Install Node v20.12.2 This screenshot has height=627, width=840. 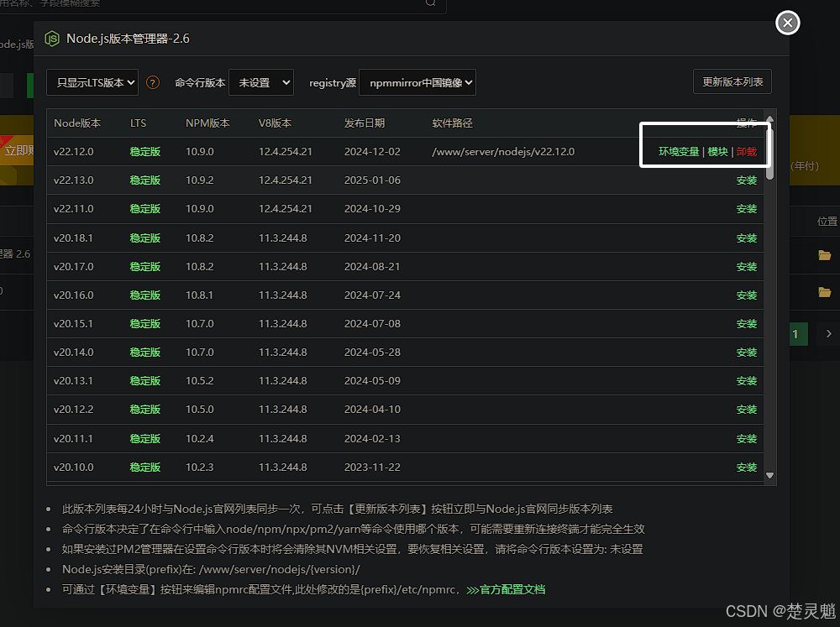pyautogui.click(x=746, y=410)
